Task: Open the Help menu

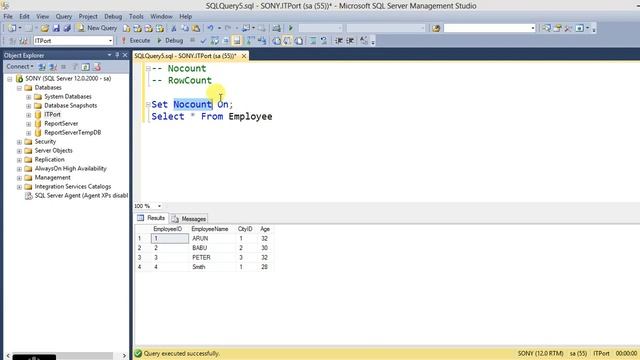Action: tap(185, 16)
